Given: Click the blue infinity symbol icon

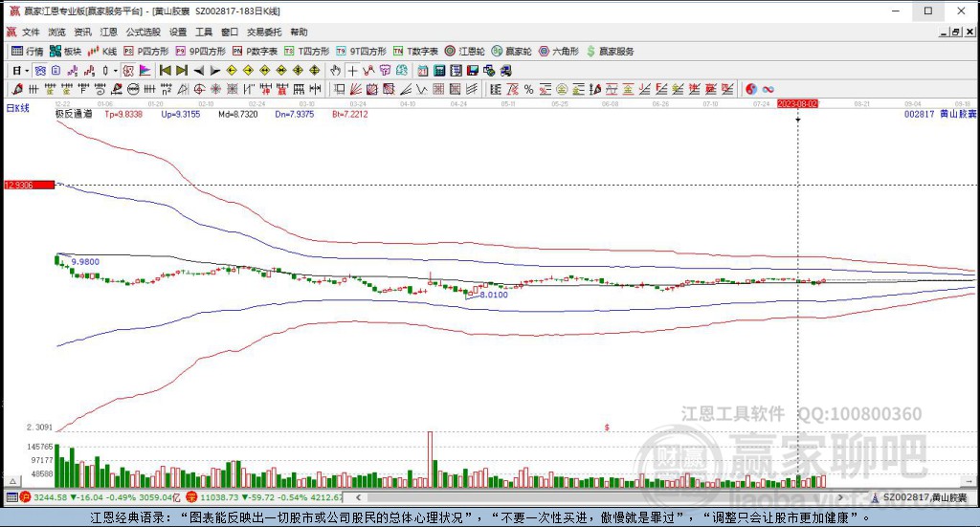Looking at the screenshot, I should (x=768, y=89).
